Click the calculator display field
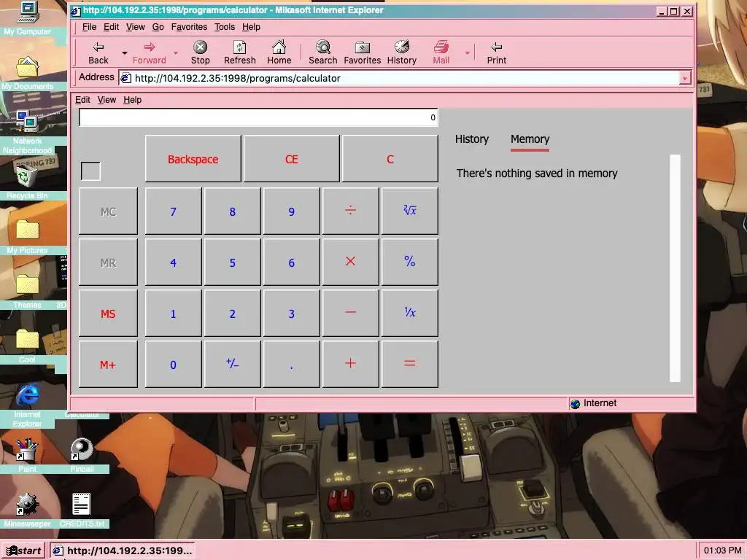Viewport: 747px width, 560px height. [258, 117]
